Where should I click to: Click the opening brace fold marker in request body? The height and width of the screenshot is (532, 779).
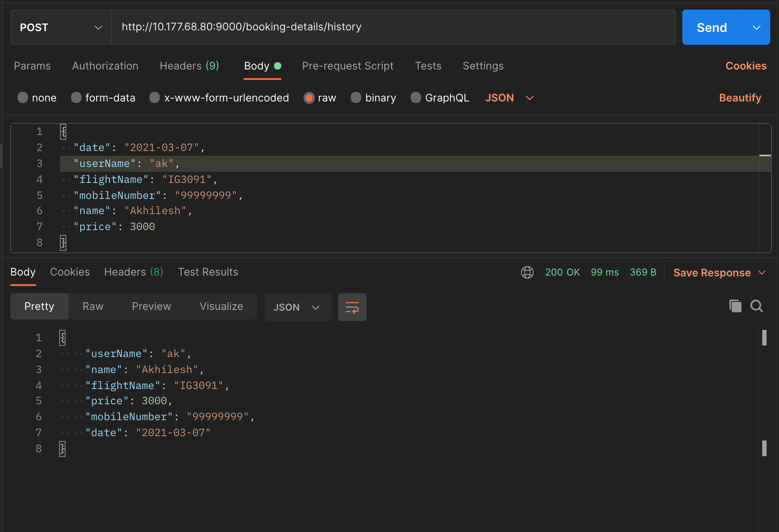(63, 131)
